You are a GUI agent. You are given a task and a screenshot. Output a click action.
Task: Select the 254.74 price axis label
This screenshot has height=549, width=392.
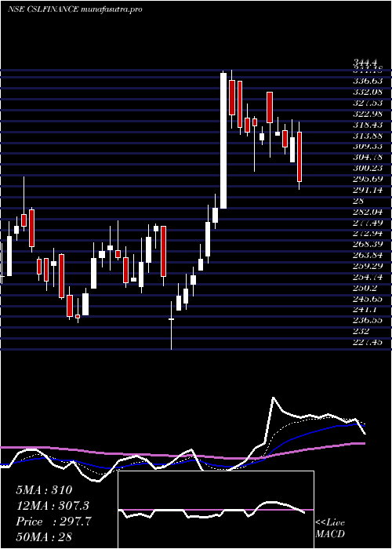point(368,277)
